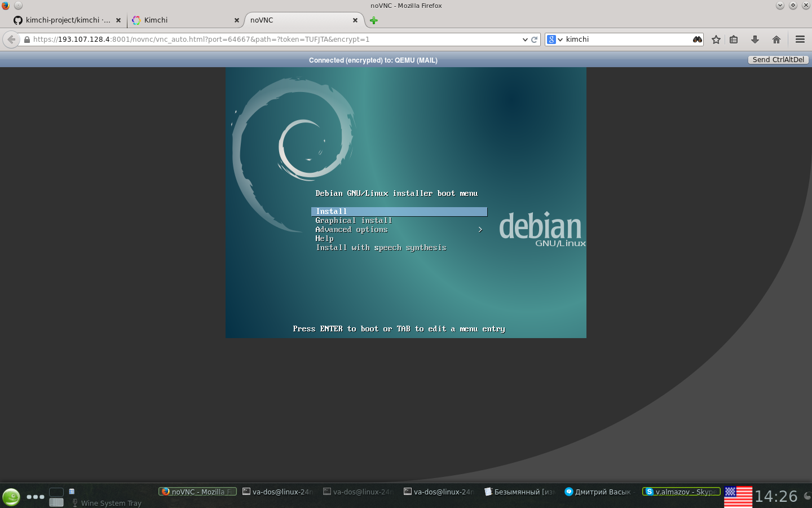
Task: Click the address bar URL
Action: (x=275, y=40)
